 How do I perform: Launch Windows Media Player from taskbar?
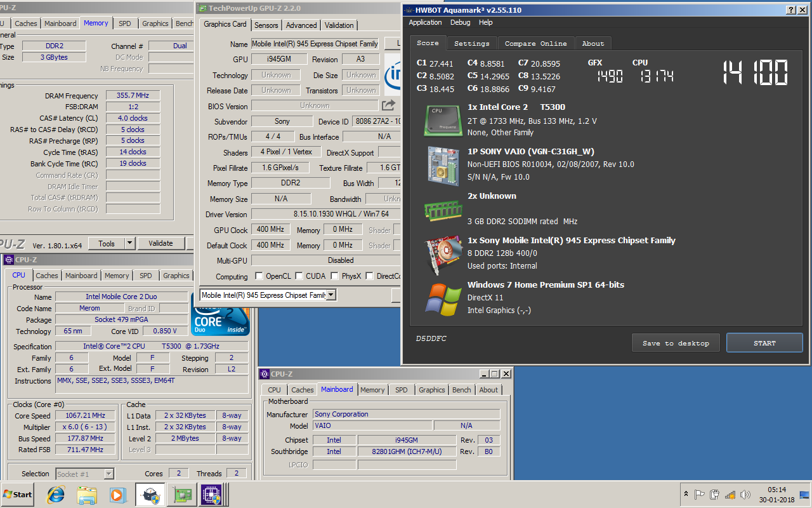118,495
